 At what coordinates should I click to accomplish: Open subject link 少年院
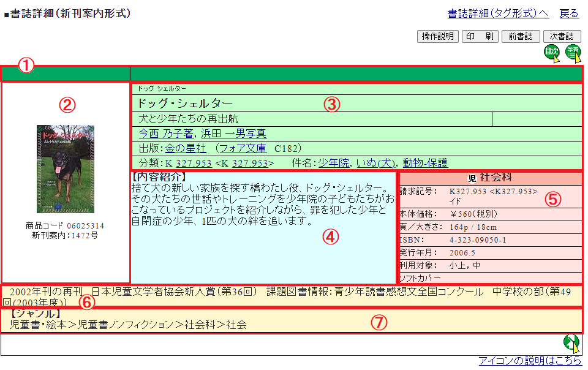pyautogui.click(x=334, y=163)
